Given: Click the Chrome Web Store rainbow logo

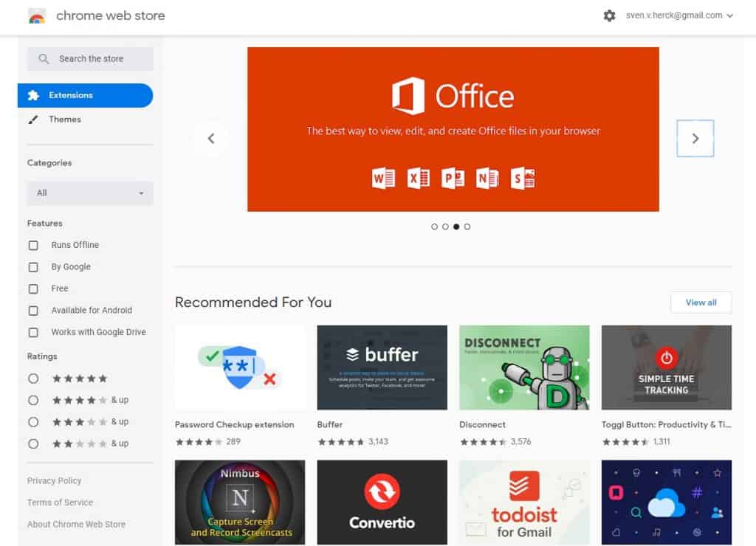Looking at the screenshot, I should click(37, 16).
